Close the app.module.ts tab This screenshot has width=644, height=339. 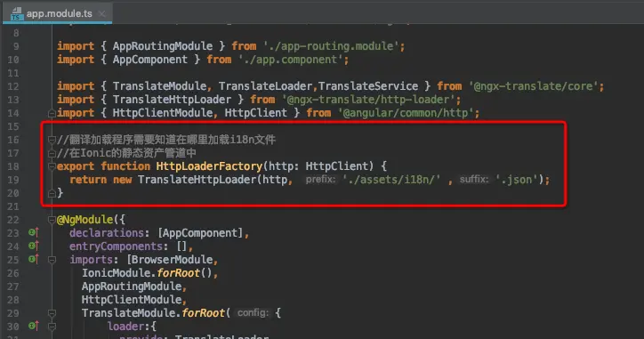click(x=102, y=13)
